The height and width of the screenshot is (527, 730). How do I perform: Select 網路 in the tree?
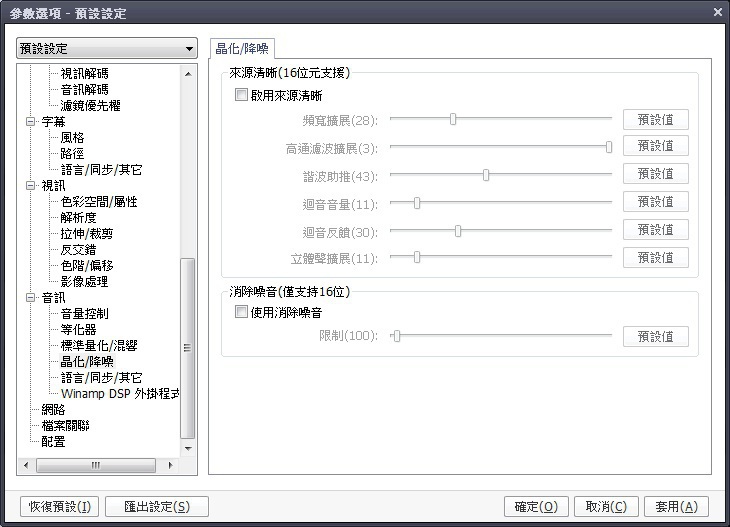[x=53, y=410]
